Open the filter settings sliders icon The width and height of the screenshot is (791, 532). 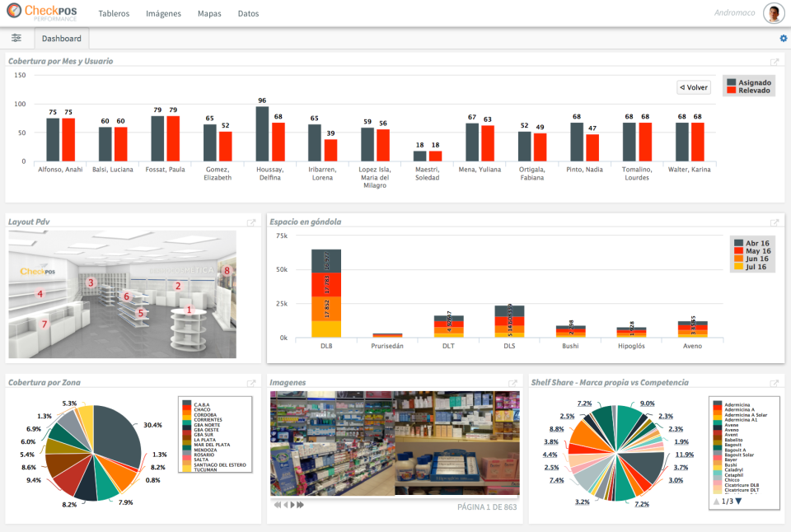tap(16, 37)
